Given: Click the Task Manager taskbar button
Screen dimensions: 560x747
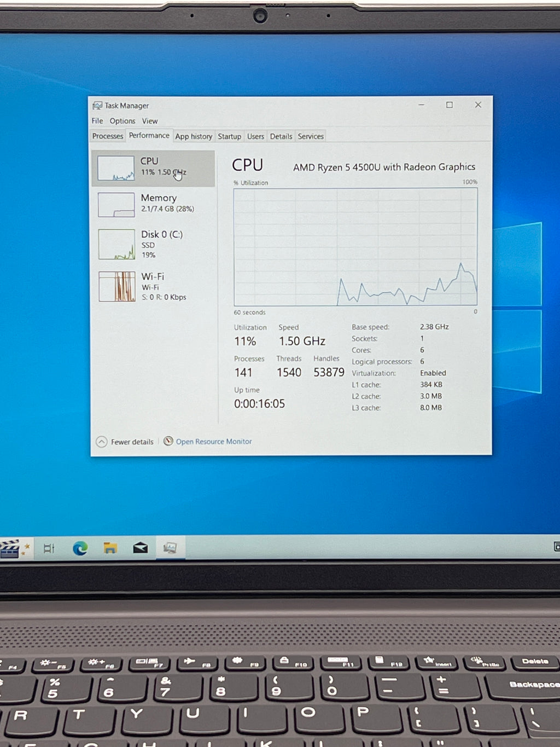Looking at the screenshot, I should click(x=170, y=548).
